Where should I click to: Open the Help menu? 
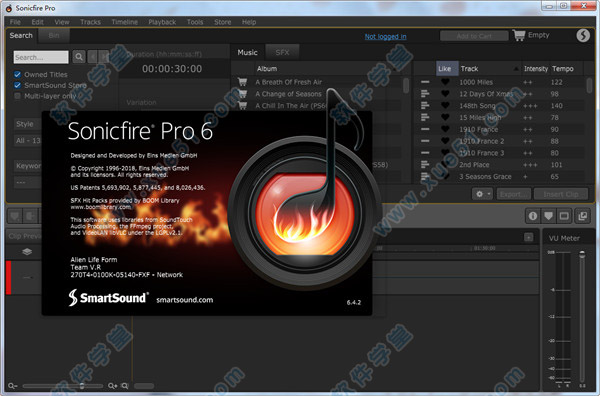pos(249,22)
